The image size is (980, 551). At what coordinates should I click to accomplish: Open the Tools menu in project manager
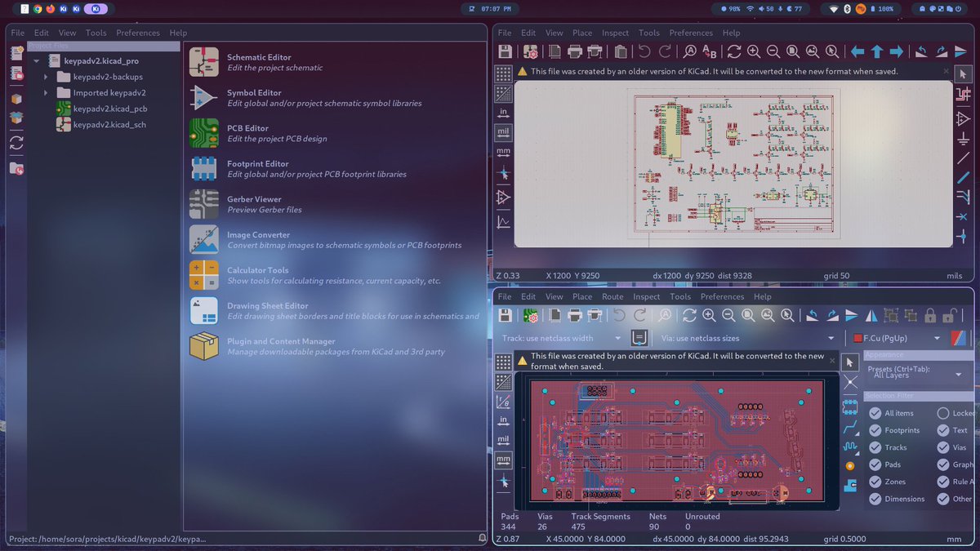coord(96,33)
